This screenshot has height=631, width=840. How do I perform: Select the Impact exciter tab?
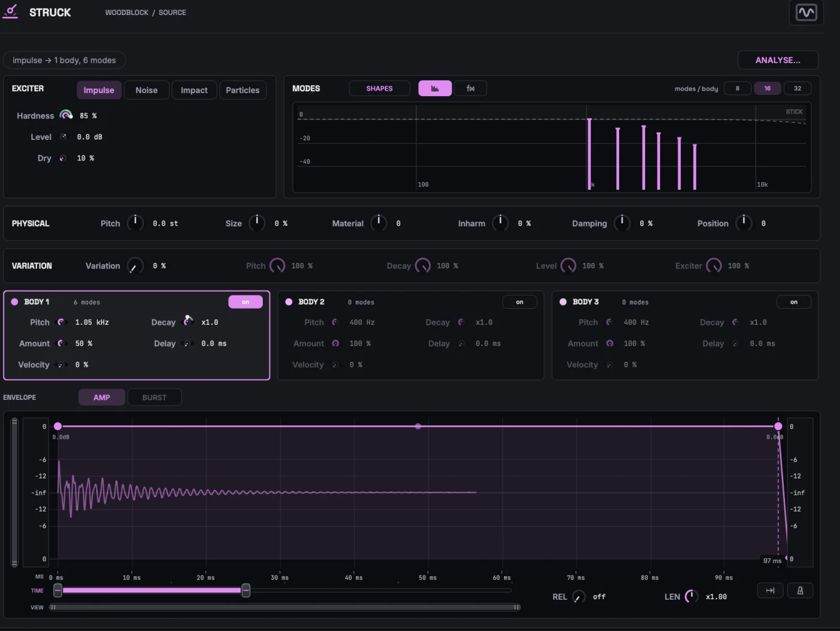[x=194, y=90]
